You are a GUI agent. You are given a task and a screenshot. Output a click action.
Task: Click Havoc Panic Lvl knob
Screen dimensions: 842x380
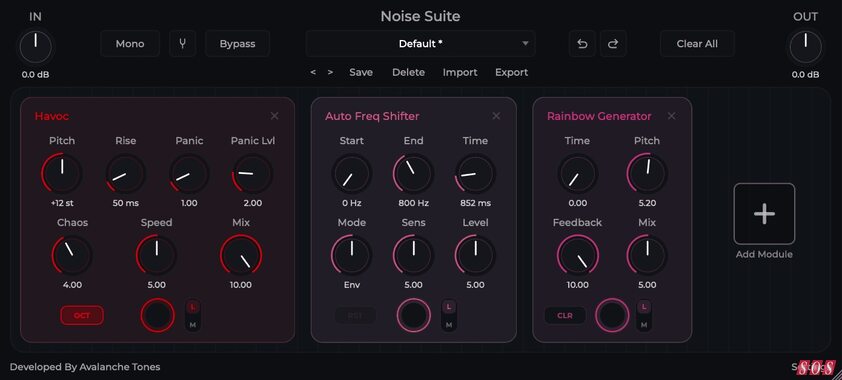[252, 173]
